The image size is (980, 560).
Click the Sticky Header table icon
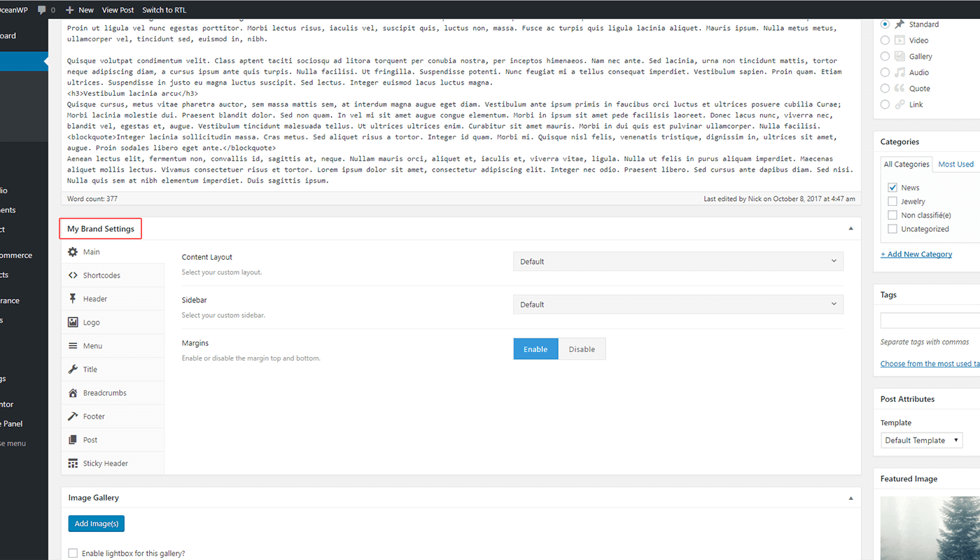click(73, 463)
